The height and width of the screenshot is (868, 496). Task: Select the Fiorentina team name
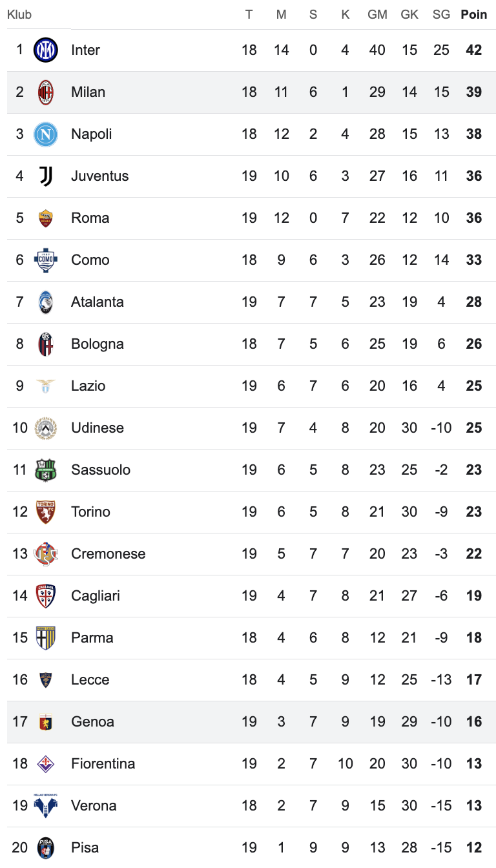click(x=103, y=764)
